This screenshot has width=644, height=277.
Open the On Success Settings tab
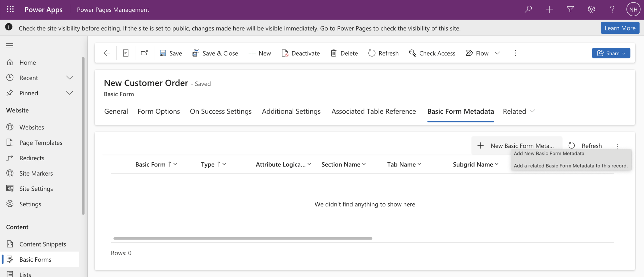(220, 111)
